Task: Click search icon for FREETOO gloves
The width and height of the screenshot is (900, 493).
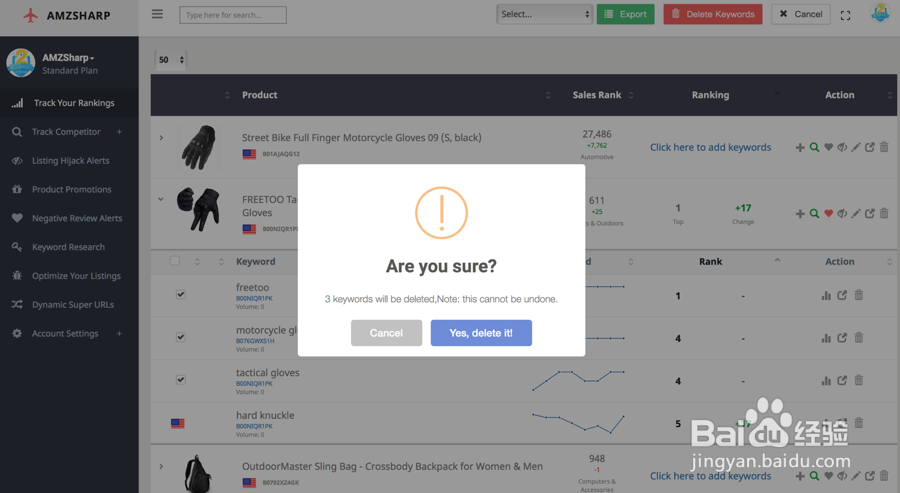Action: click(814, 213)
